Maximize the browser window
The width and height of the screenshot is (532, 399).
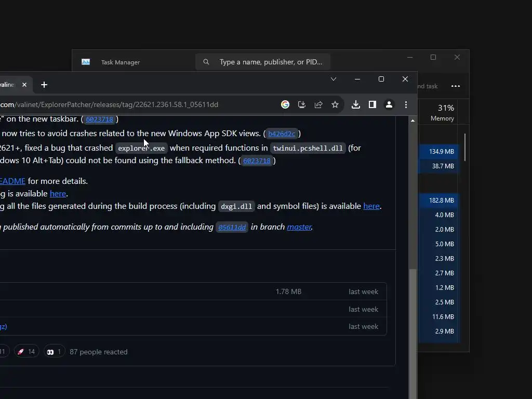tap(381, 79)
